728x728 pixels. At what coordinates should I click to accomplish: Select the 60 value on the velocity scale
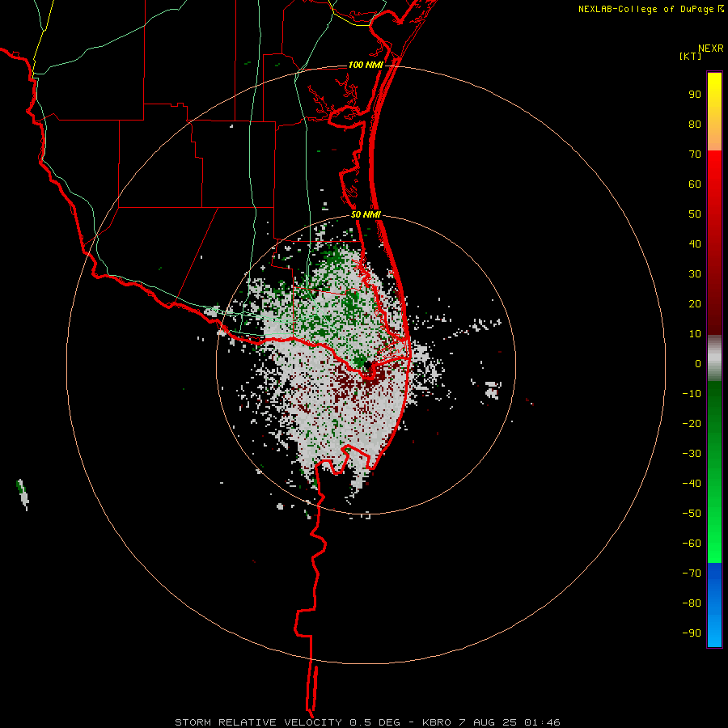click(695, 184)
